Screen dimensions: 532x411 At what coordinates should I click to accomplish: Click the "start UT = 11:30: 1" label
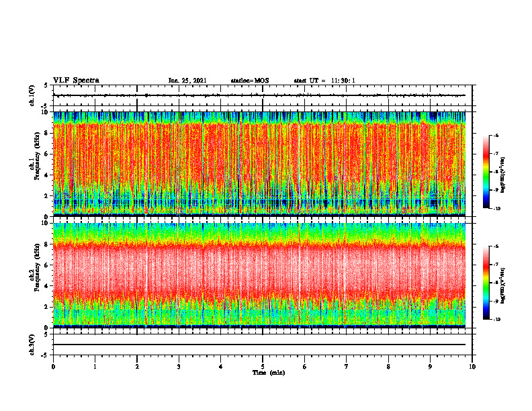[324, 81]
